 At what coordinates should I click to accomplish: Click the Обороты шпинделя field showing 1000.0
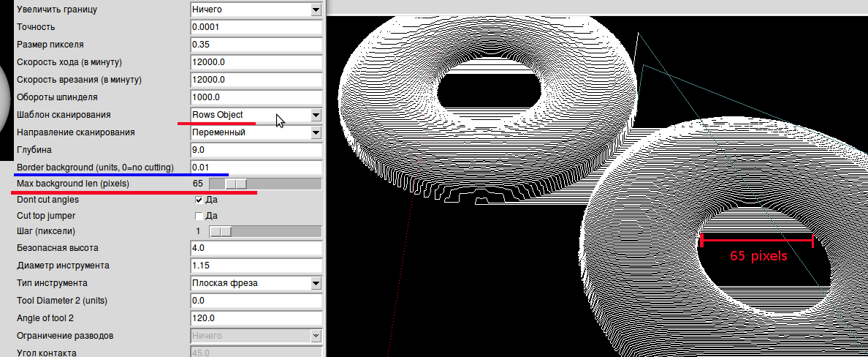click(256, 97)
